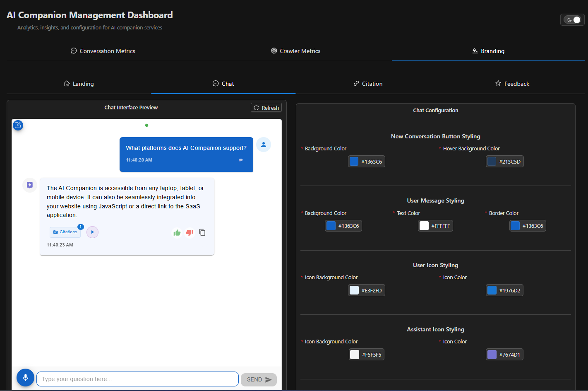Viewport: 588px width, 391px height.
Task: Give a thumbs up to the assistant response
Action: tap(177, 232)
